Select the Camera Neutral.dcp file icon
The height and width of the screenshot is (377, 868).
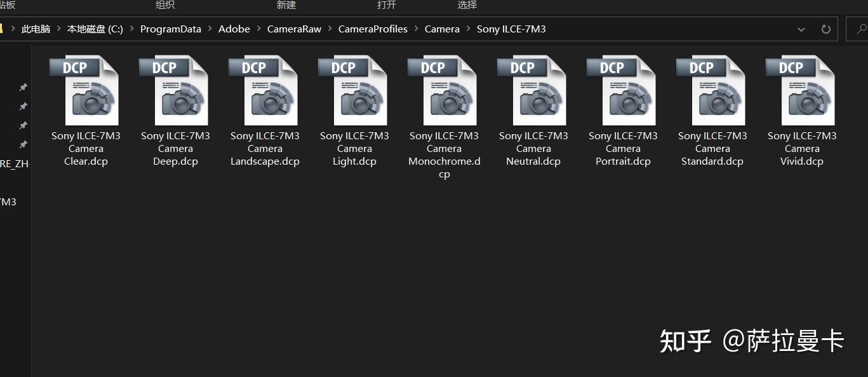pyautogui.click(x=532, y=90)
